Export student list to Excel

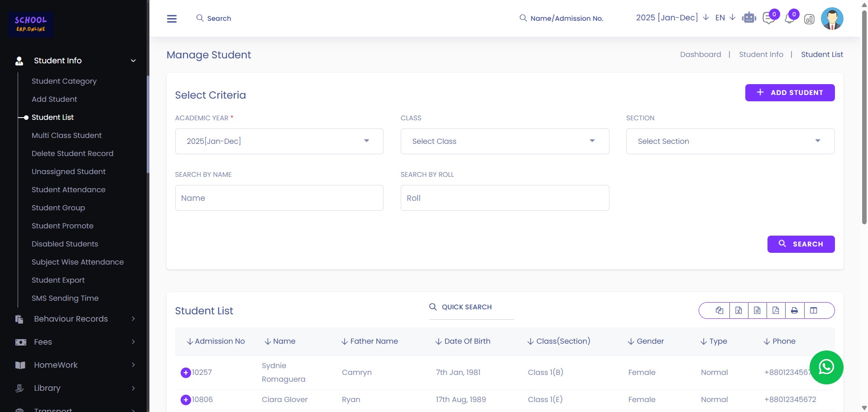739,311
